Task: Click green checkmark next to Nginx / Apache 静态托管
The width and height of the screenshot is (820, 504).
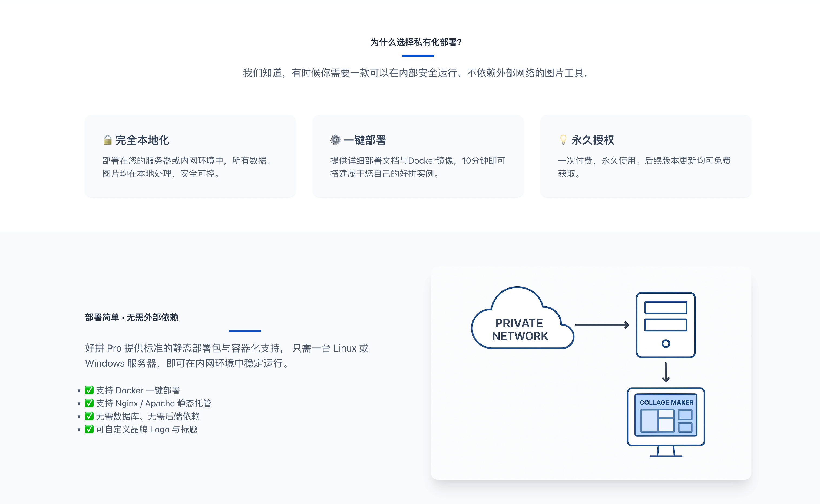Action: click(89, 403)
